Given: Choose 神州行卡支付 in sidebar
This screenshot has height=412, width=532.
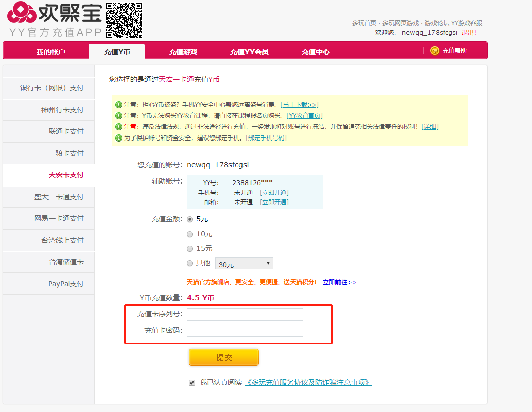Looking at the screenshot, I should point(49,110).
